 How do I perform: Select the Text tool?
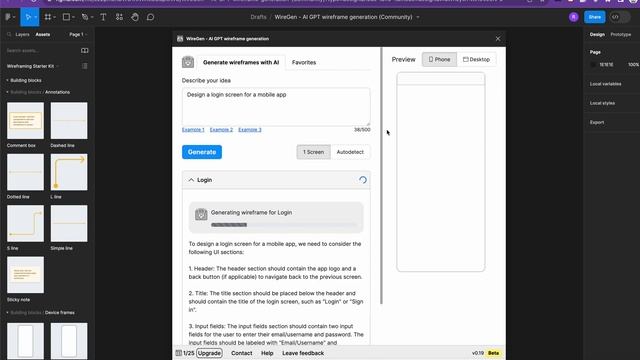coord(103,17)
